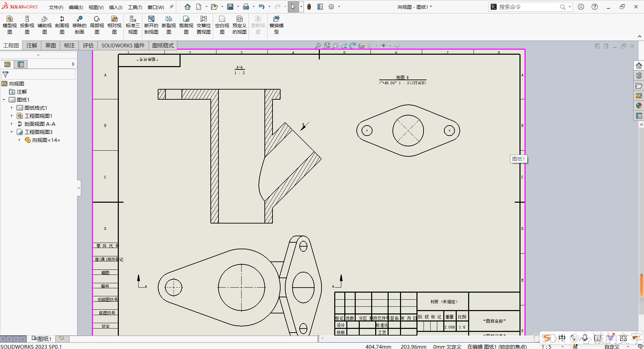Click the Replace Model tool (替换模型)
Image resolution: width=644 pixels, height=349 pixels.
point(277,25)
